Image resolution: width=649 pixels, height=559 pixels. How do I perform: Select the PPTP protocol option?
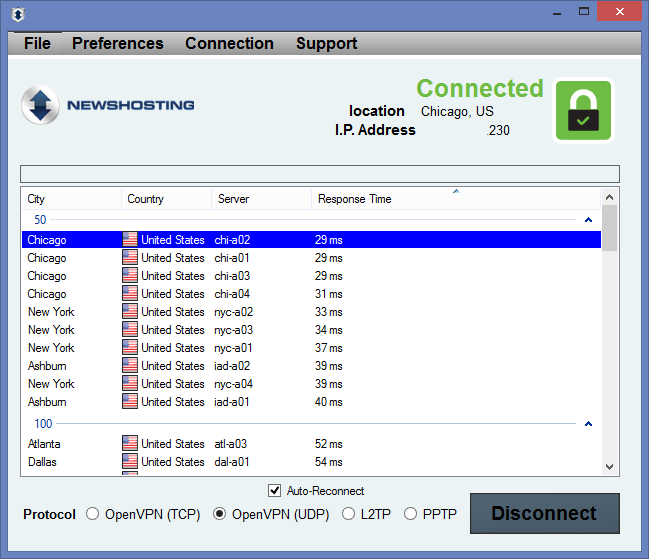tap(411, 514)
